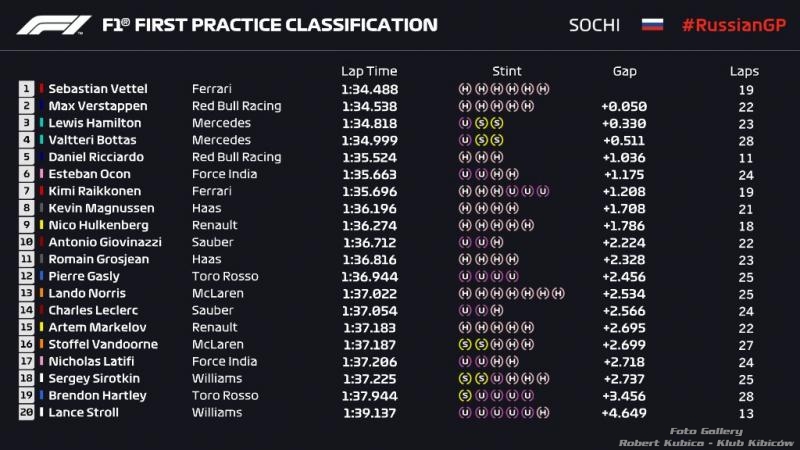Click the SOCHI location label

(594, 25)
